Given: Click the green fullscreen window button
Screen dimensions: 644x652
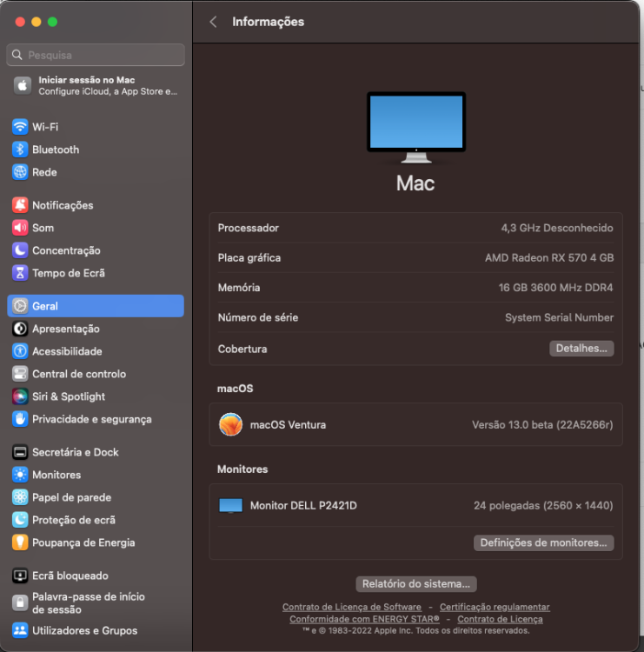Looking at the screenshot, I should (52, 22).
